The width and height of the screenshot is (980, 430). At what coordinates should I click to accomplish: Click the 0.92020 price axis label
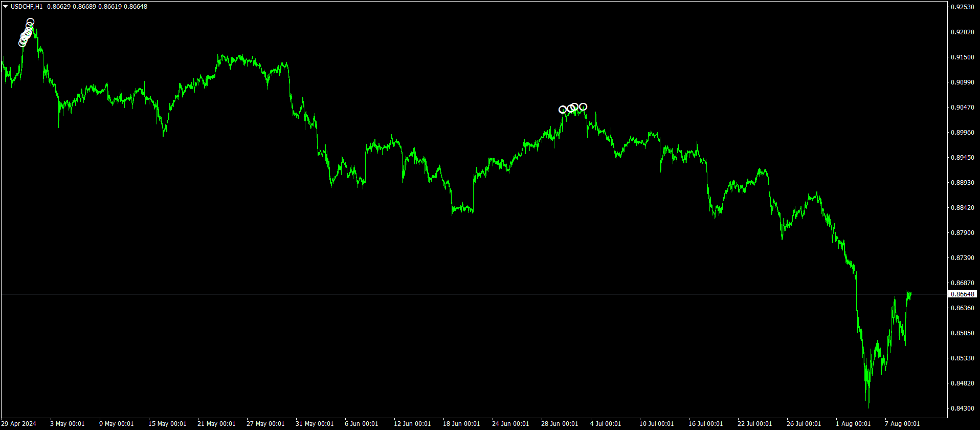pyautogui.click(x=962, y=32)
